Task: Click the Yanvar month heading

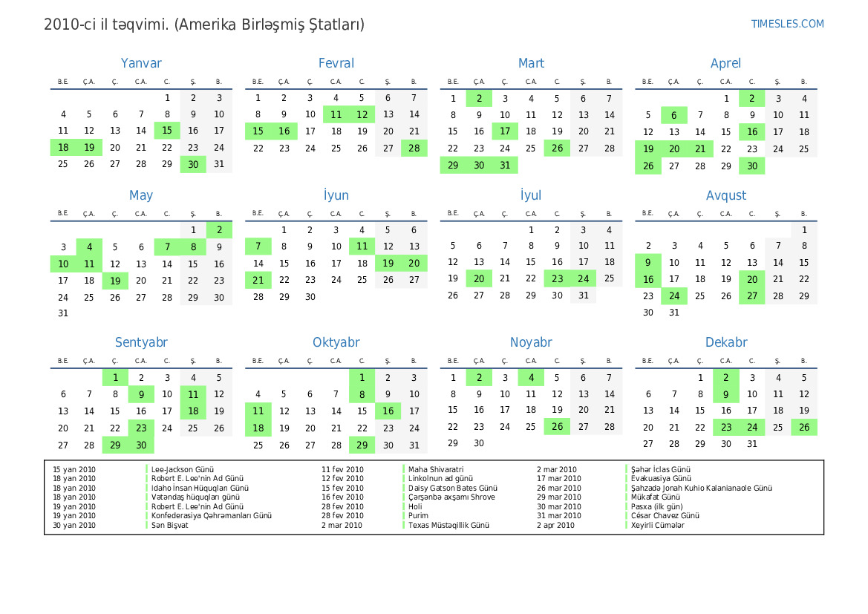Action: click(x=141, y=64)
